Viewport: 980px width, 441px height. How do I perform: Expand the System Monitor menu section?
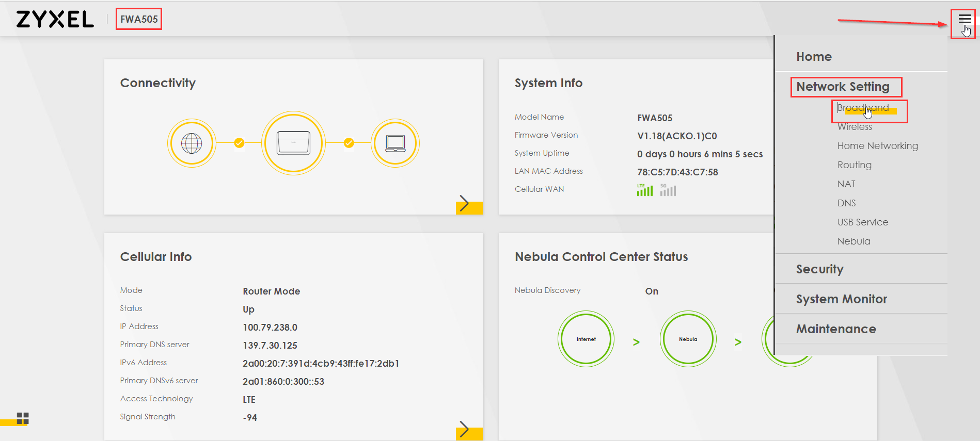pos(841,299)
